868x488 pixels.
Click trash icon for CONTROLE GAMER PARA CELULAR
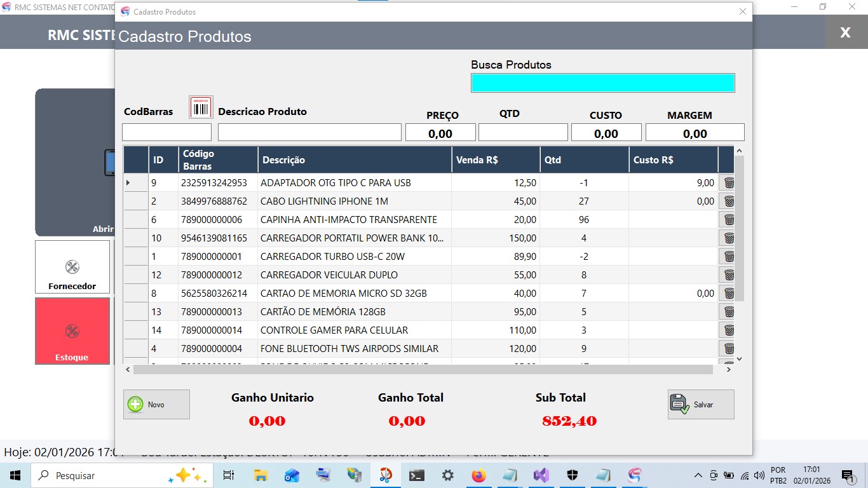(x=729, y=330)
